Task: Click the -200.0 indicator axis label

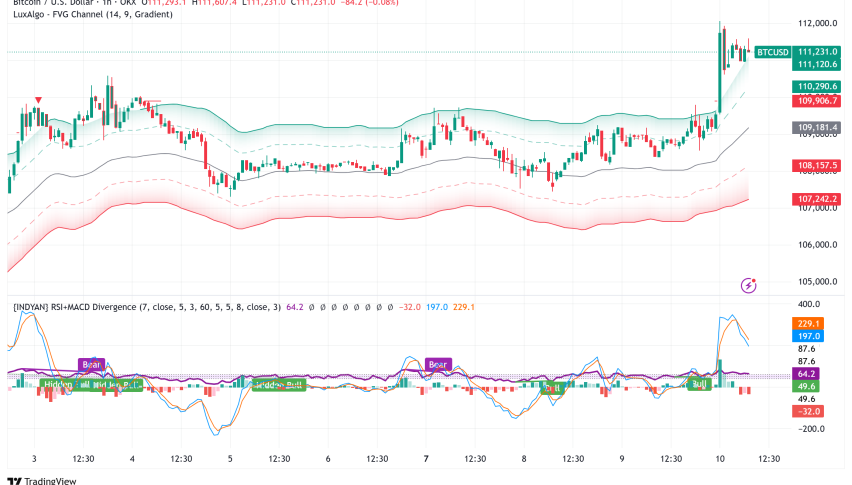Action: coord(811,429)
